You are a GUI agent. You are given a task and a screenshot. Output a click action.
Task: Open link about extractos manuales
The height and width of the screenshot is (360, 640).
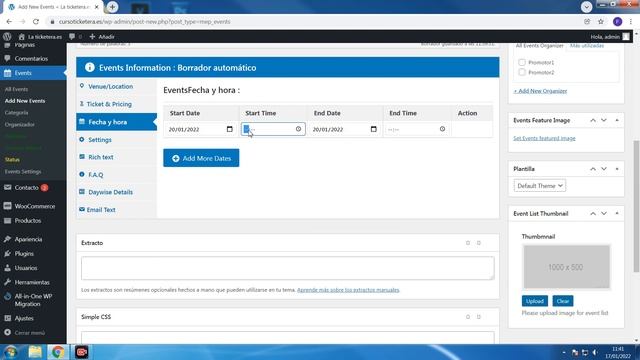[348, 290]
